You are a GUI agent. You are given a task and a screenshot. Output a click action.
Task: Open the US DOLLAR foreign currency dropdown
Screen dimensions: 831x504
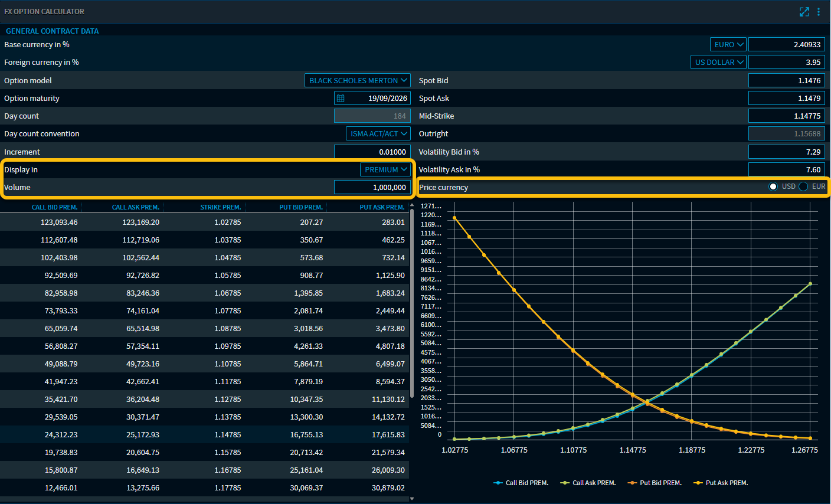click(x=718, y=61)
